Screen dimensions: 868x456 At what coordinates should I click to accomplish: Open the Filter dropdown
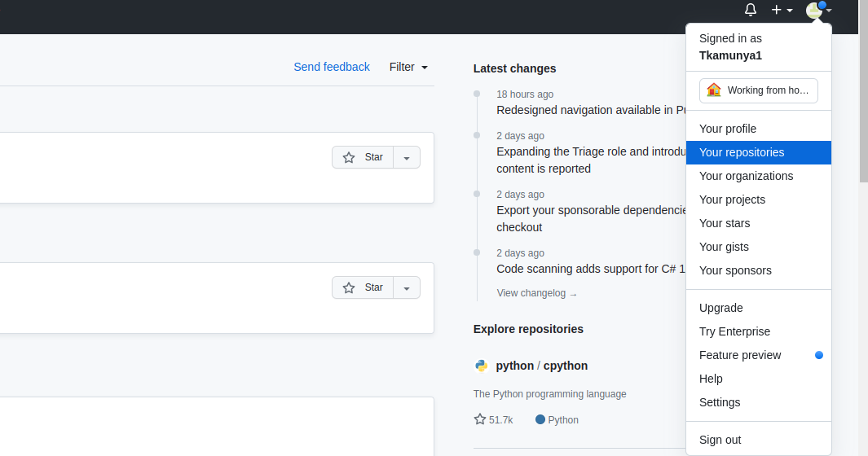click(x=408, y=67)
